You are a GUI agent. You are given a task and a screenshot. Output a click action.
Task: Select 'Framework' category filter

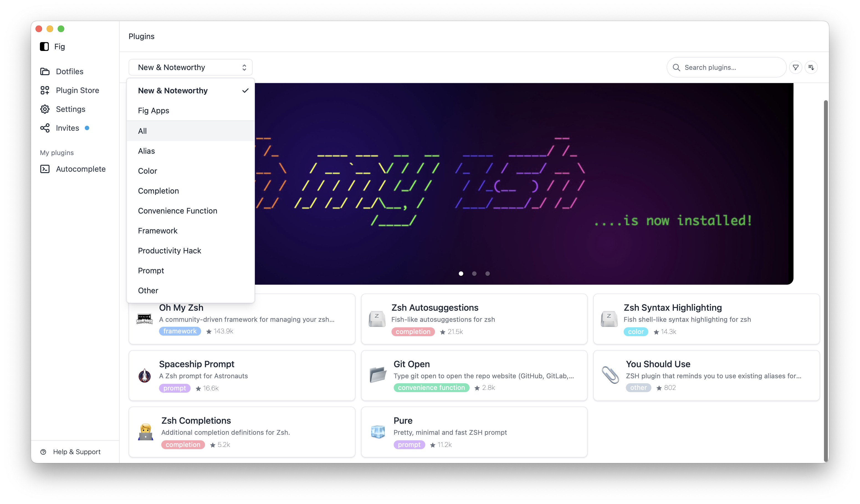[x=157, y=230]
